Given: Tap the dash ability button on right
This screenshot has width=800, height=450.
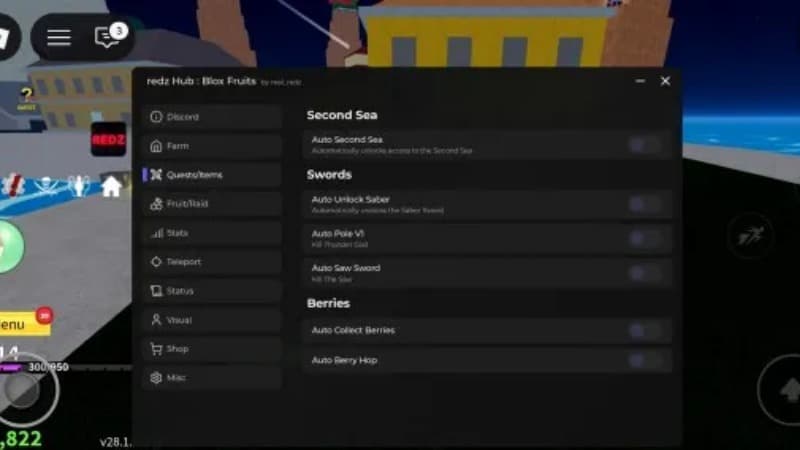Looking at the screenshot, I should click(x=750, y=236).
